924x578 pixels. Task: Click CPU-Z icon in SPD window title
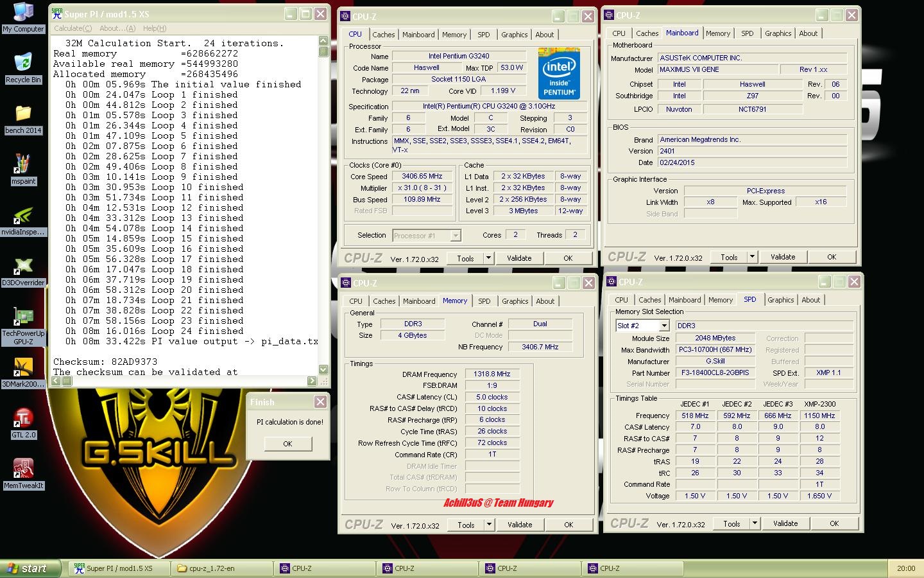click(612, 282)
